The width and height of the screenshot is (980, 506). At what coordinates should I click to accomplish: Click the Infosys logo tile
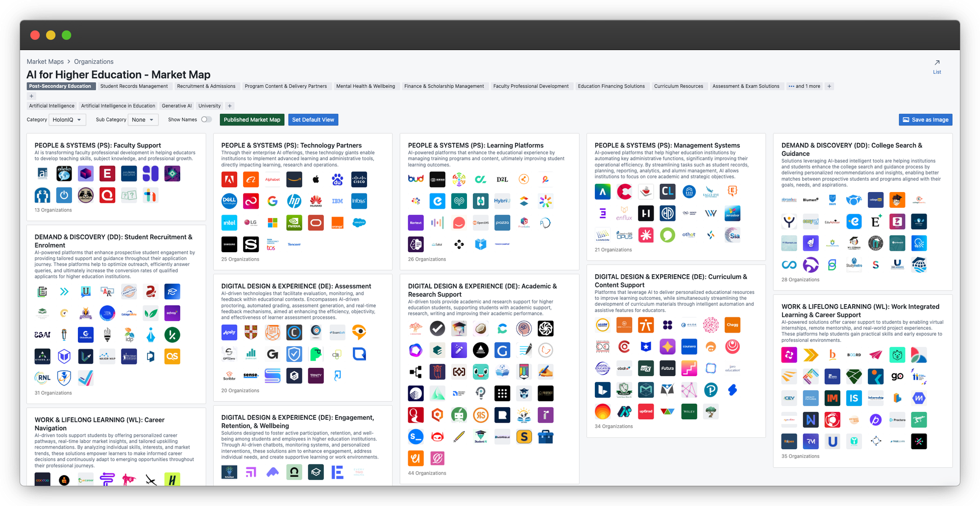coord(359,201)
